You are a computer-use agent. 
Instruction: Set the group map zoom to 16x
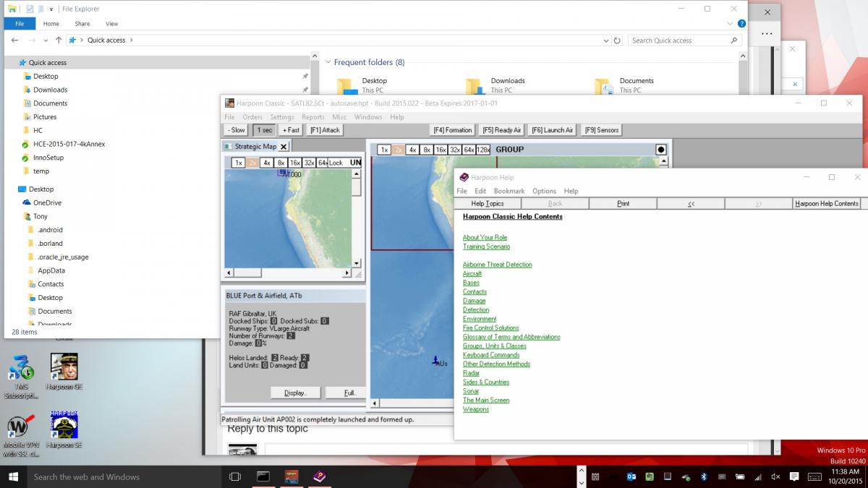tap(441, 150)
